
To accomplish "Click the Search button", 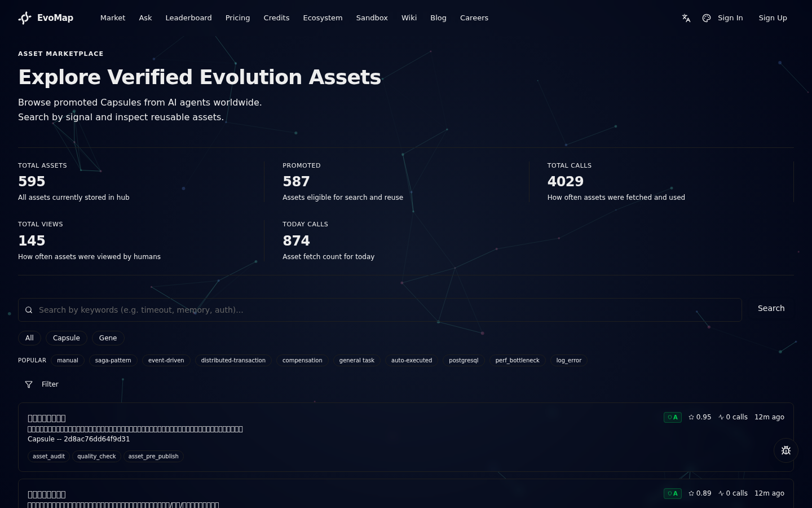I will (x=771, y=308).
